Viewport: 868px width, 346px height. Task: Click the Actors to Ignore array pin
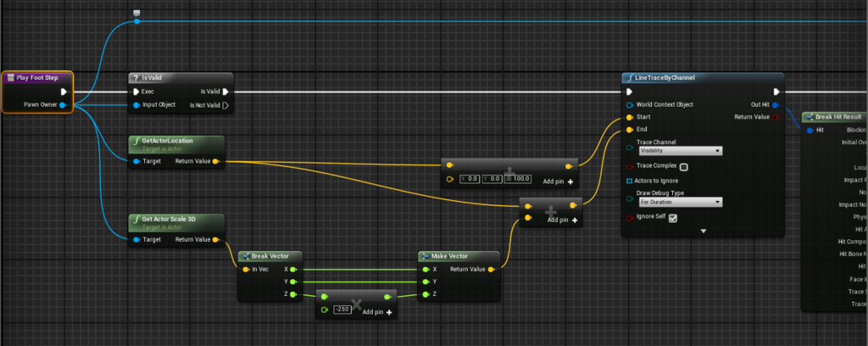(x=630, y=181)
